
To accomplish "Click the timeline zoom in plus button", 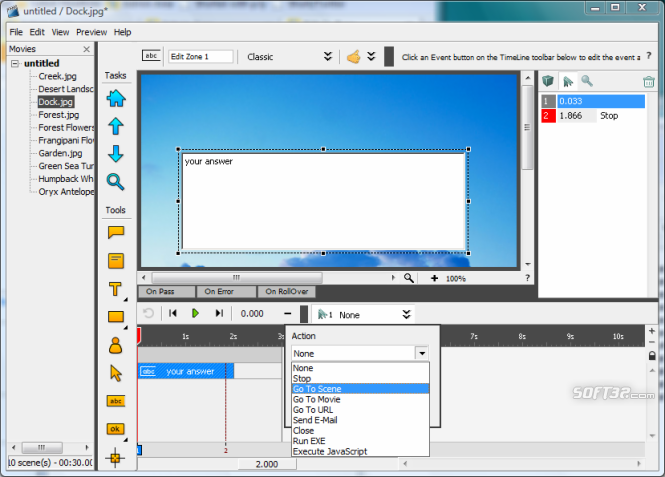I will point(652,331).
